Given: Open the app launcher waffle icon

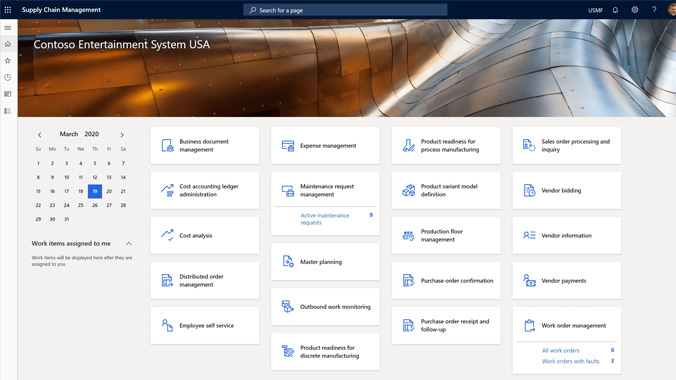Looking at the screenshot, I should [x=8, y=9].
